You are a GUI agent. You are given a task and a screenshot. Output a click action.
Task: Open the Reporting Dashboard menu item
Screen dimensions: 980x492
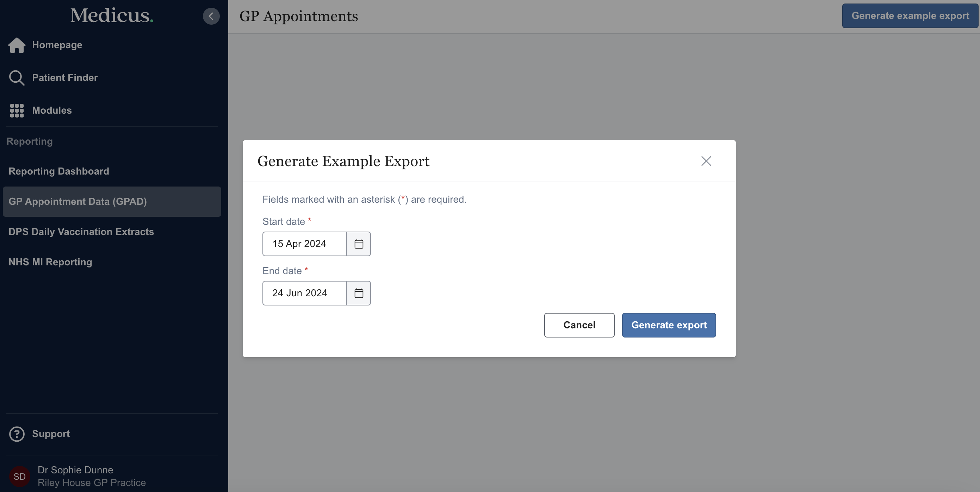[x=59, y=171]
